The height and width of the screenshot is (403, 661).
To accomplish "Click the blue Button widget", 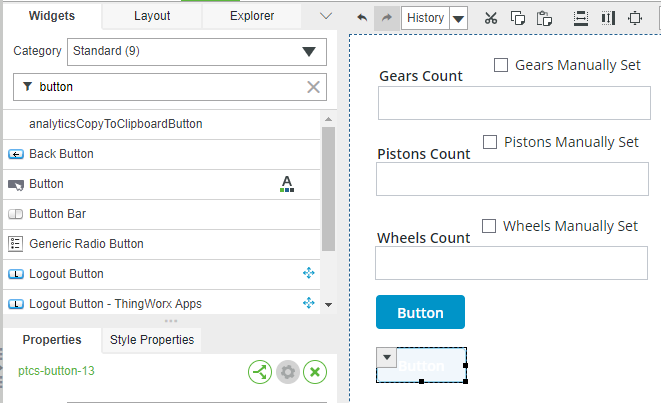I will pos(420,312).
